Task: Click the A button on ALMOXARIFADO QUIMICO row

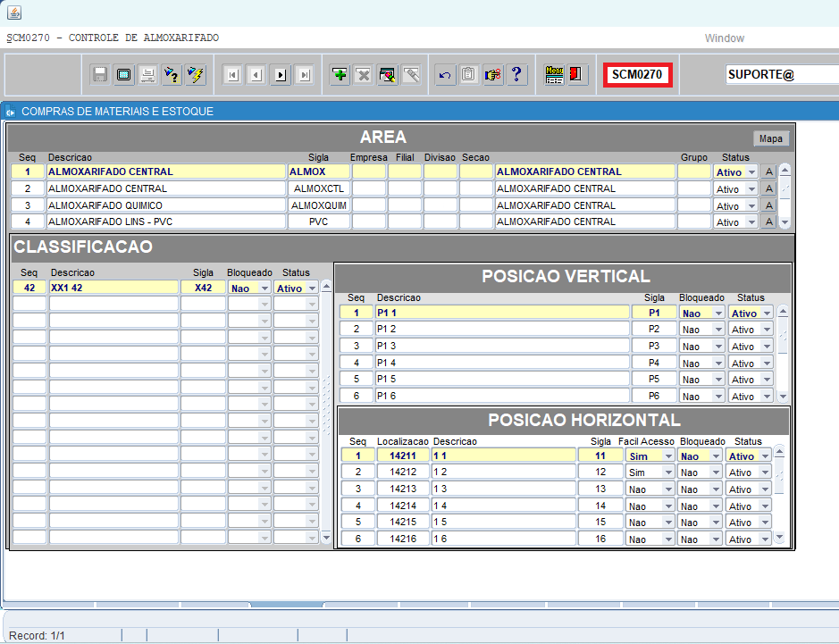Action: click(768, 205)
